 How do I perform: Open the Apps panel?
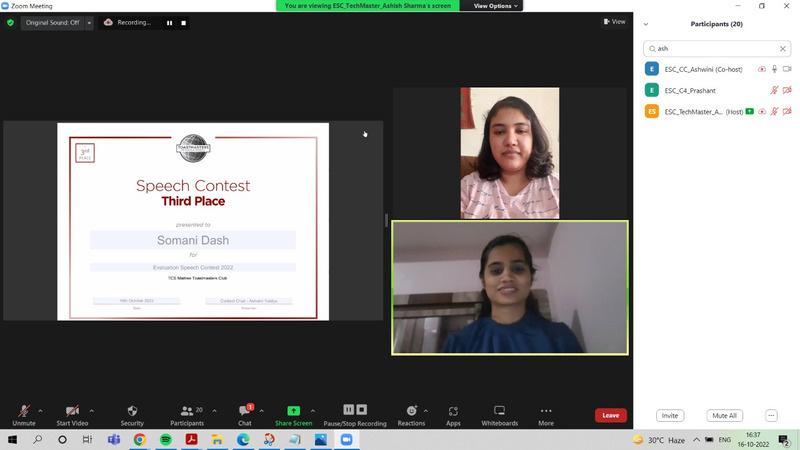point(453,415)
